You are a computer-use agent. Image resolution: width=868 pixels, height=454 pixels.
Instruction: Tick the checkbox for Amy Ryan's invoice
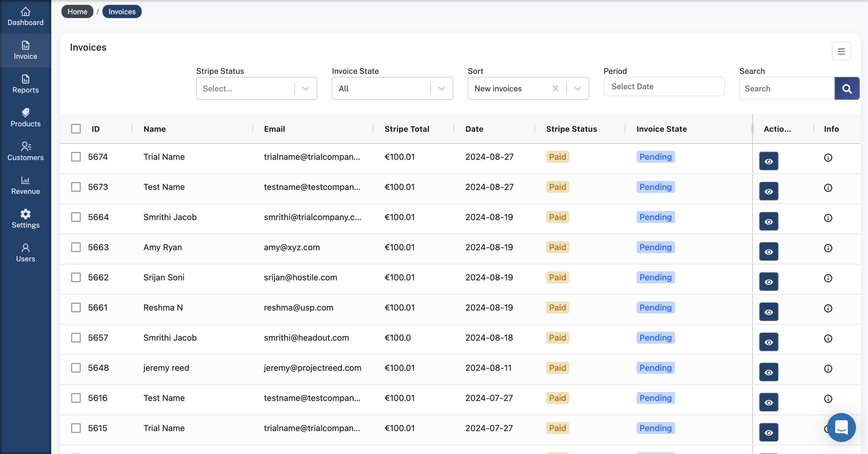pos(75,247)
